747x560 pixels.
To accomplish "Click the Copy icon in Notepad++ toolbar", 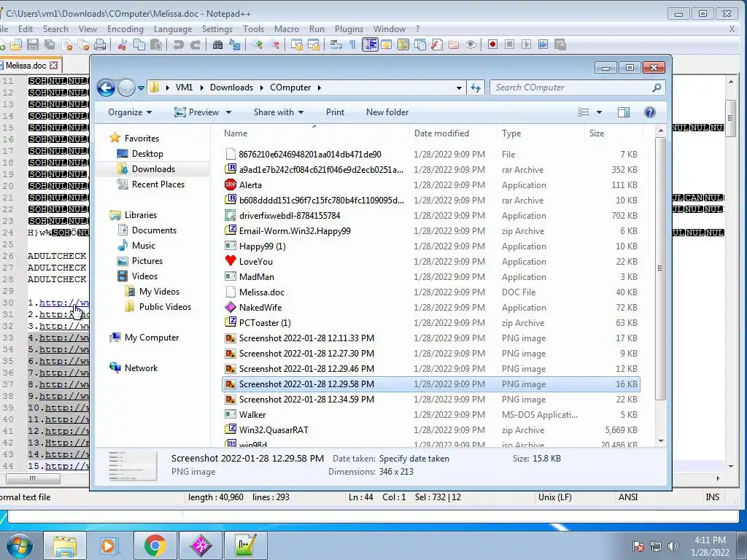I will point(139,44).
